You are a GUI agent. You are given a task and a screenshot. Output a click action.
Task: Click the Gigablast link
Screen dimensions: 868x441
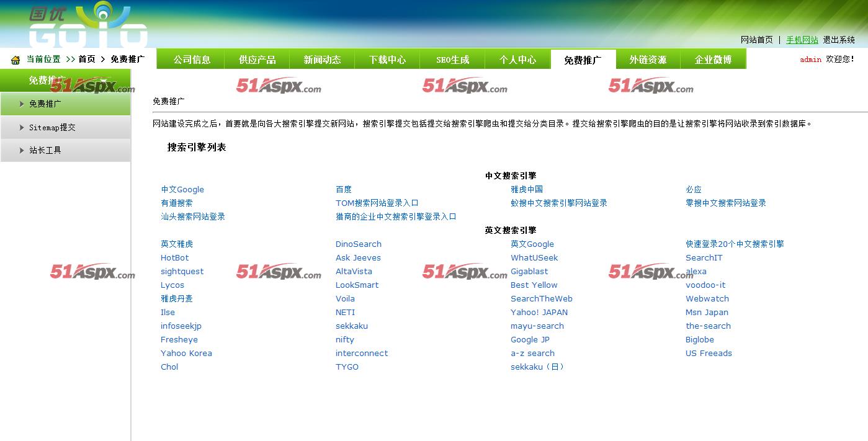point(529,272)
